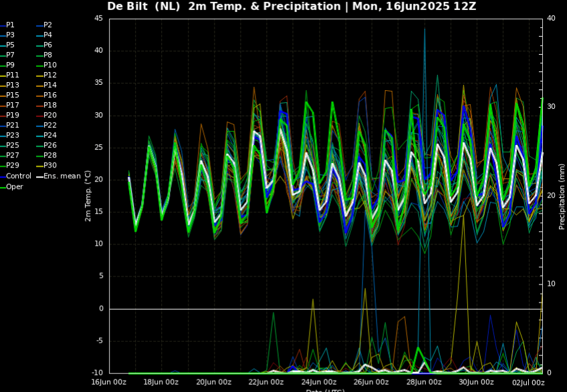
Task: Click the Oper legend entry
Action: (x=15, y=186)
